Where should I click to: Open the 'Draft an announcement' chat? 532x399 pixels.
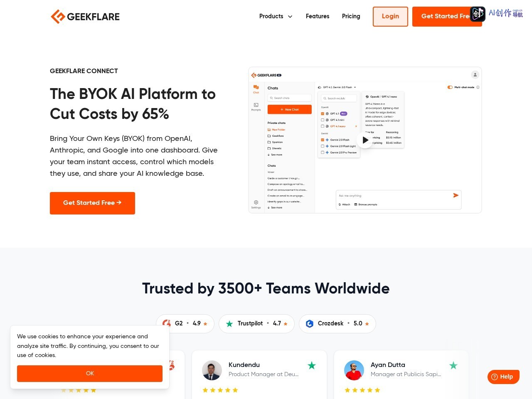pos(287,190)
